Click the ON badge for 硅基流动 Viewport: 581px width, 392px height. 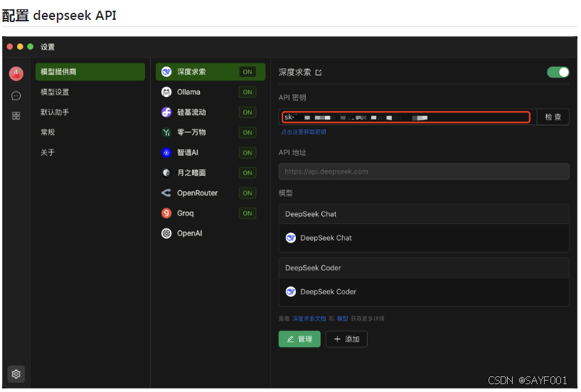tap(247, 112)
